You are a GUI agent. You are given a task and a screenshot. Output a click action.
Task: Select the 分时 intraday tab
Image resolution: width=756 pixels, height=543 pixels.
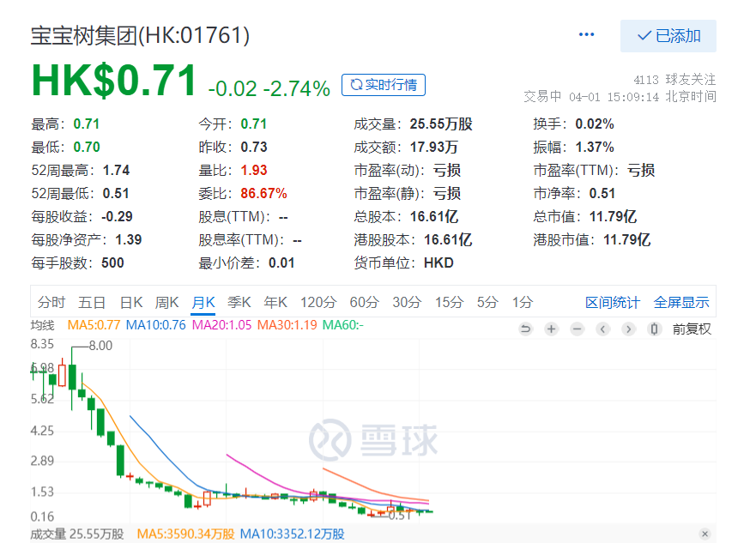51,302
